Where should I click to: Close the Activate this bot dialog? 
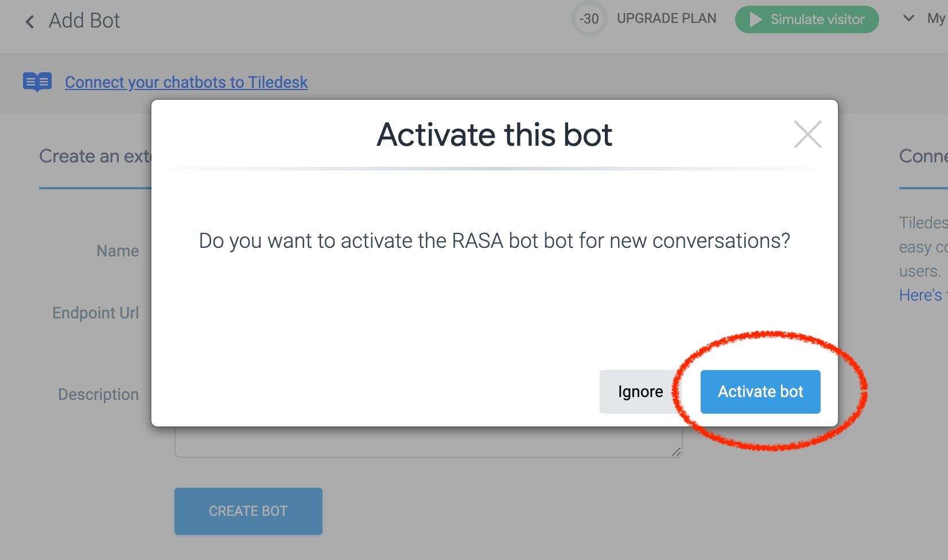point(807,134)
